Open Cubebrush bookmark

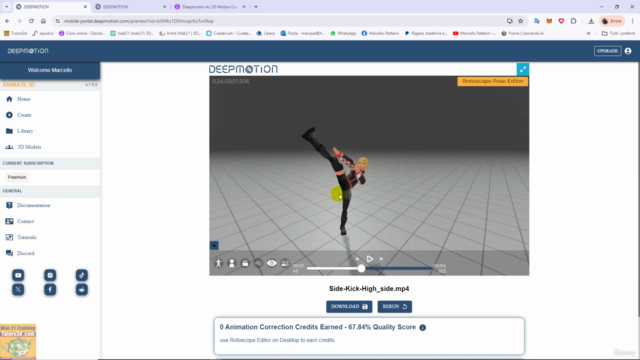pyautogui.click(x=229, y=33)
